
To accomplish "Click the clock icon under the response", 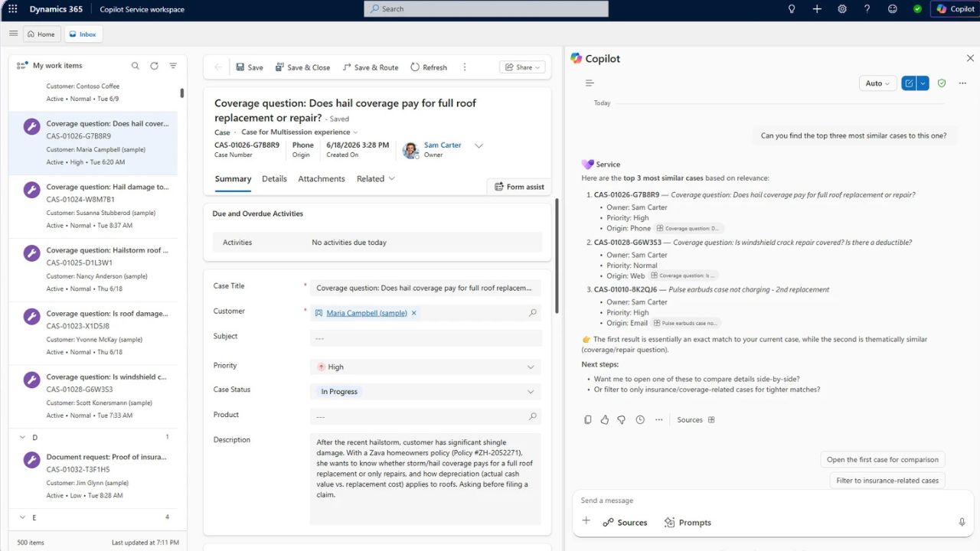I will 640,420.
